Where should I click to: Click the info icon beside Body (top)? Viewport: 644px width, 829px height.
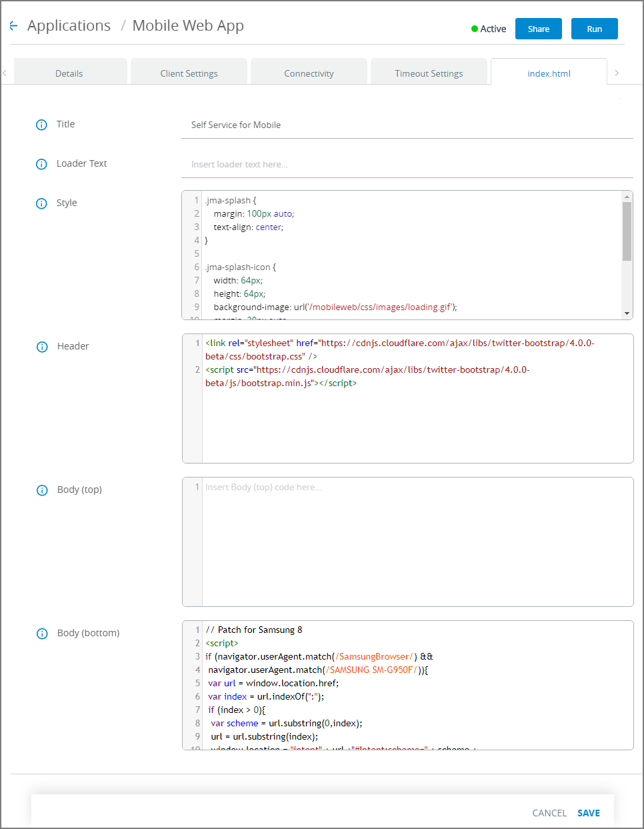coord(41,490)
